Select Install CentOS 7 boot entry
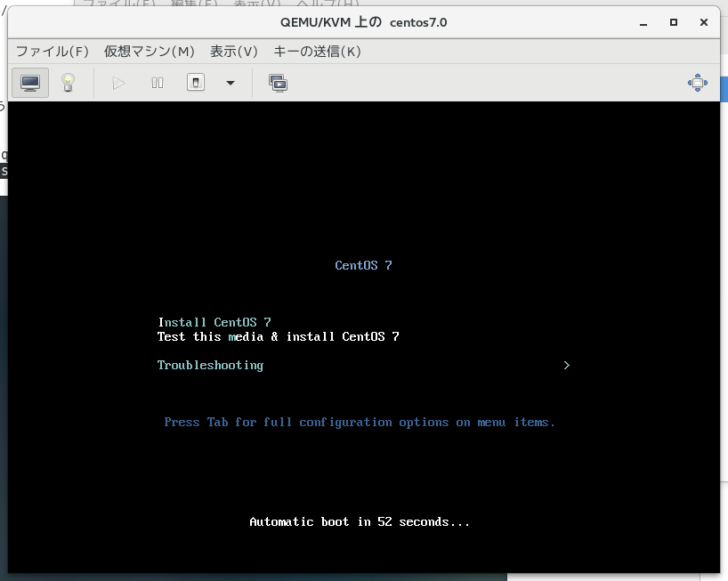The width and height of the screenshot is (728, 581). tap(214, 322)
